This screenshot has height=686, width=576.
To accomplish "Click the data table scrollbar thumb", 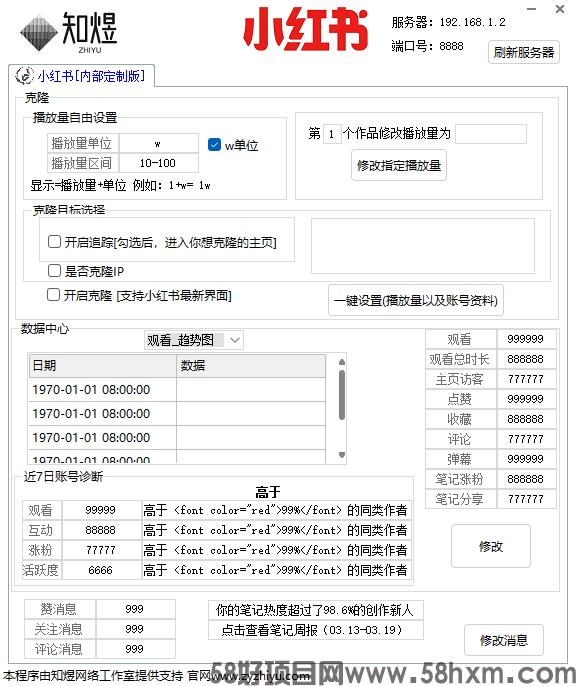I will pos(342,395).
